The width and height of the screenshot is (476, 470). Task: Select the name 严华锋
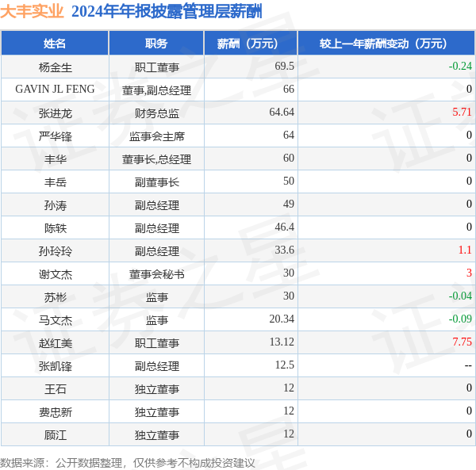pyautogui.click(x=56, y=136)
